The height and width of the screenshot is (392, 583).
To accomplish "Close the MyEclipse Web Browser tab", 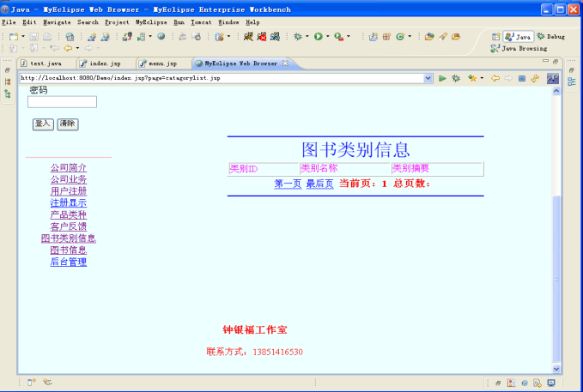I will point(285,63).
